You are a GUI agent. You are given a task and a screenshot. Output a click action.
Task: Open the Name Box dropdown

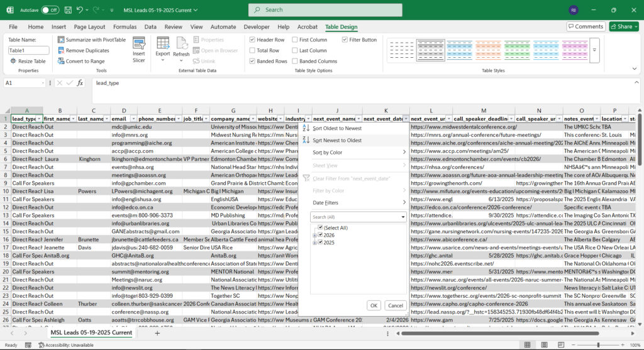43,83
